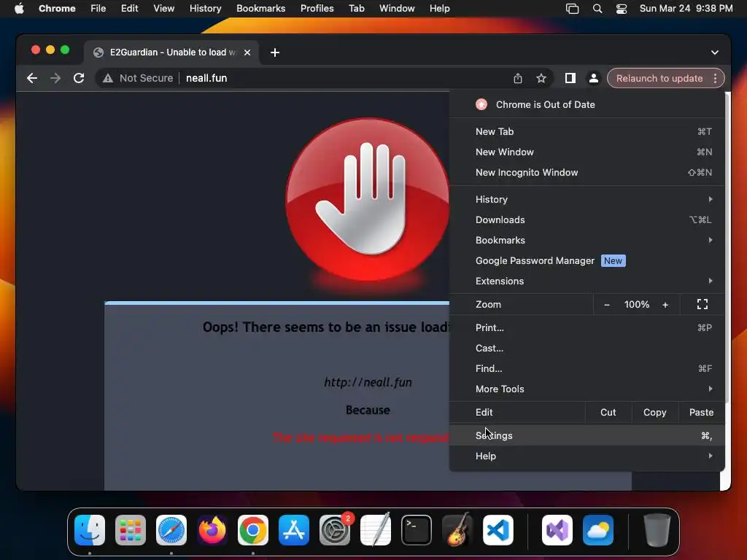Expand the History submenu
747x560 pixels.
pos(587,200)
